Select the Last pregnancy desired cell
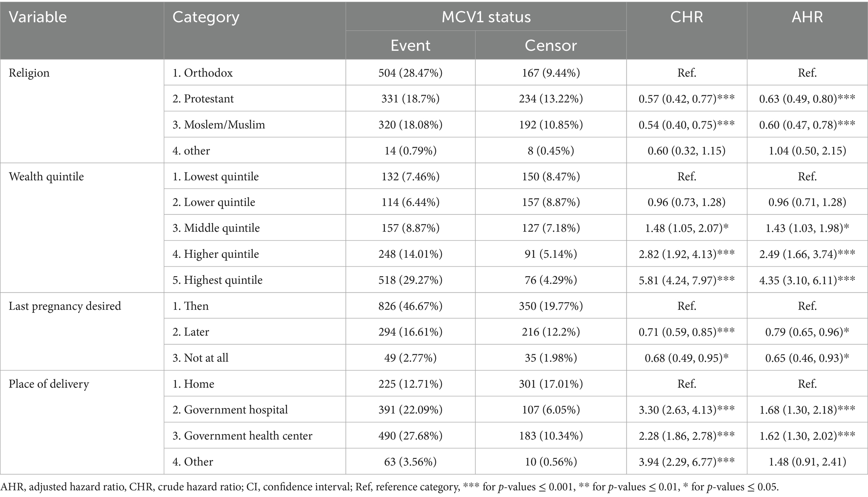 (x=65, y=306)
